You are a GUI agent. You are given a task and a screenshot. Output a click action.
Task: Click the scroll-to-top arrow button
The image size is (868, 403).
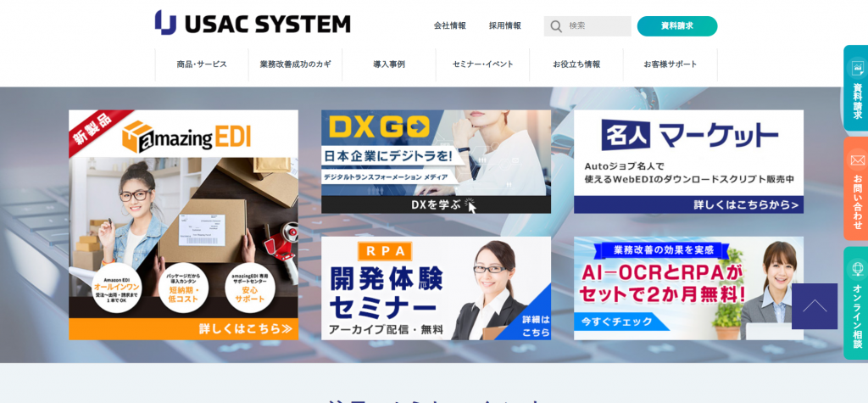point(815,306)
